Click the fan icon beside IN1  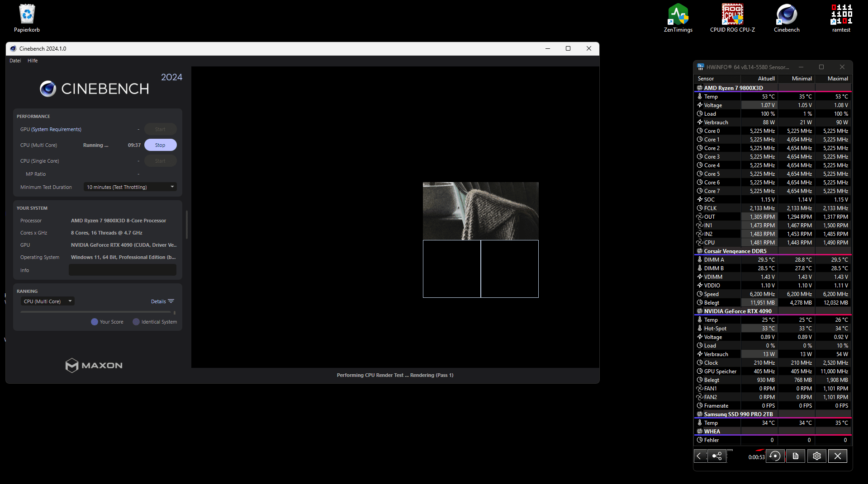tap(700, 226)
